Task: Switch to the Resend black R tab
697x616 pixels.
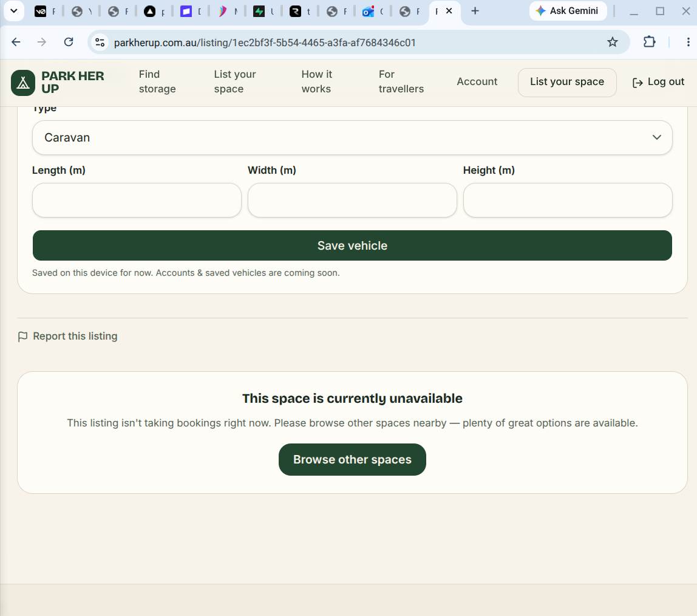Action: 295,12
